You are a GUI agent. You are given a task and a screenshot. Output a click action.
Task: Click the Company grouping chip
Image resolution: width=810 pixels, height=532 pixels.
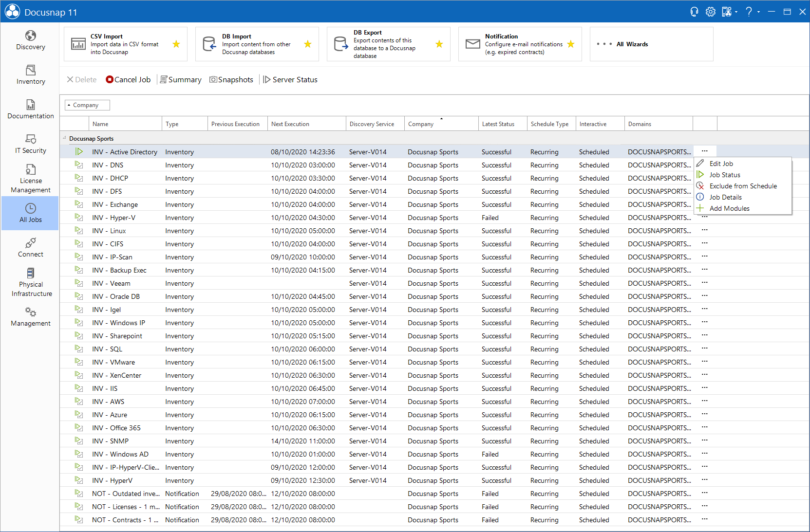pos(87,105)
